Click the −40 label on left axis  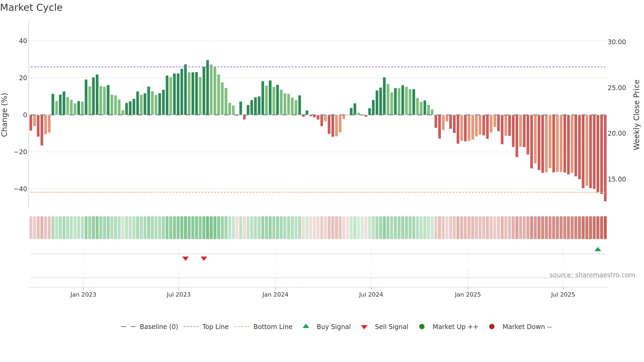[21, 189]
